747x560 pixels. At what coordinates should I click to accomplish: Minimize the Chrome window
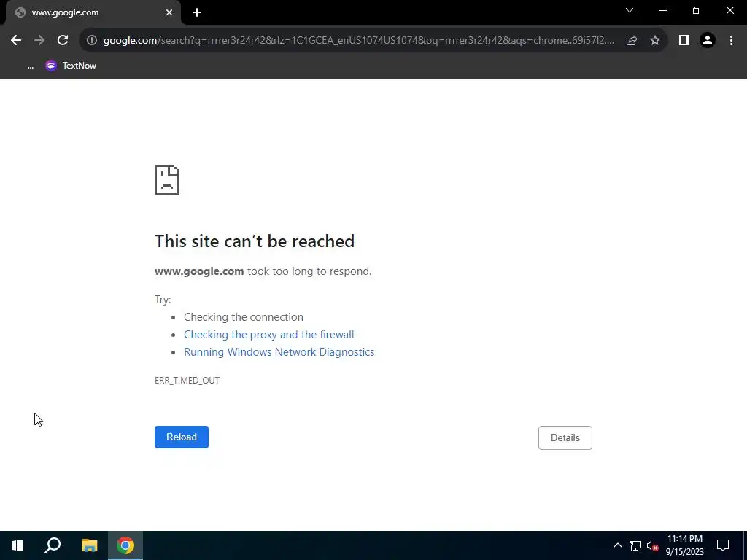click(663, 10)
